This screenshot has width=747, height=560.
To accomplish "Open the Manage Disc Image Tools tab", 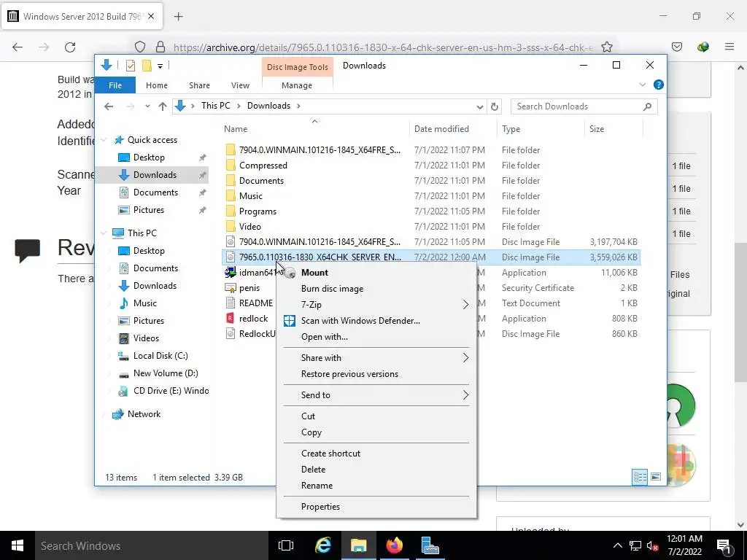I will coord(297,85).
